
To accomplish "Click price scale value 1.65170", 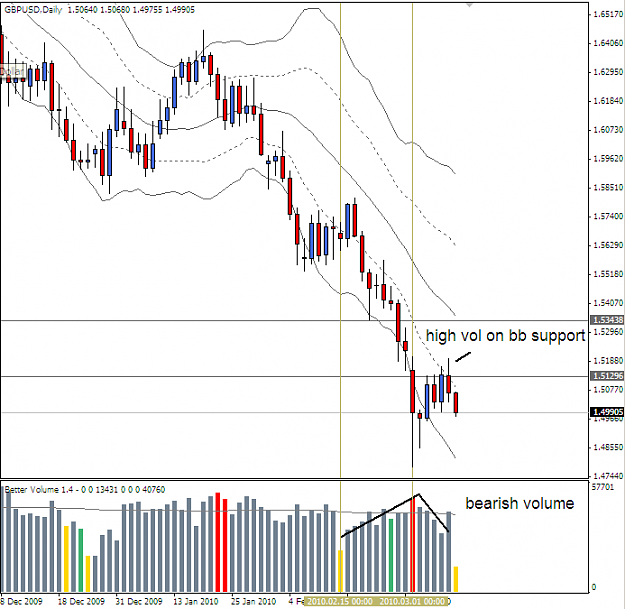I will 608,14.
